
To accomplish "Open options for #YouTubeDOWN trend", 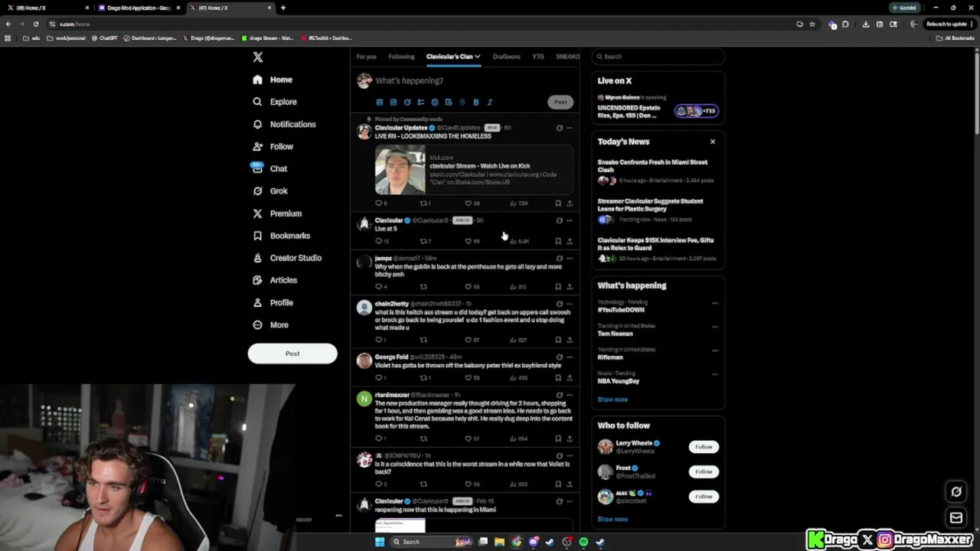I will (715, 303).
